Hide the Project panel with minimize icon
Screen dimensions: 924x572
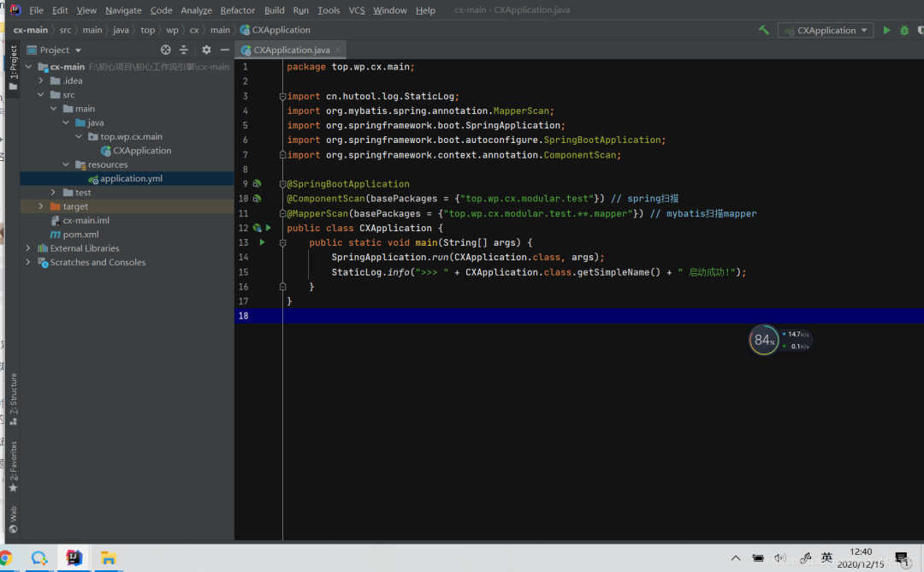(224, 51)
